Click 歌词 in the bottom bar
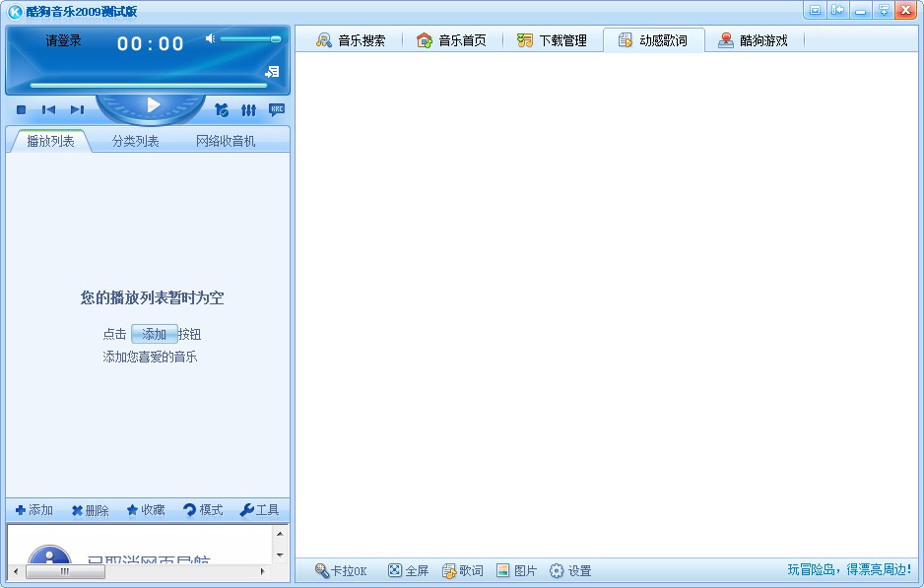The width and height of the screenshot is (924, 588). click(x=463, y=570)
